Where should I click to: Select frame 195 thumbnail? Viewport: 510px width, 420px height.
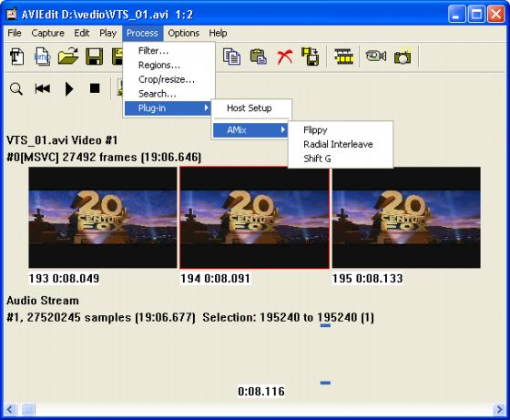coord(406,218)
